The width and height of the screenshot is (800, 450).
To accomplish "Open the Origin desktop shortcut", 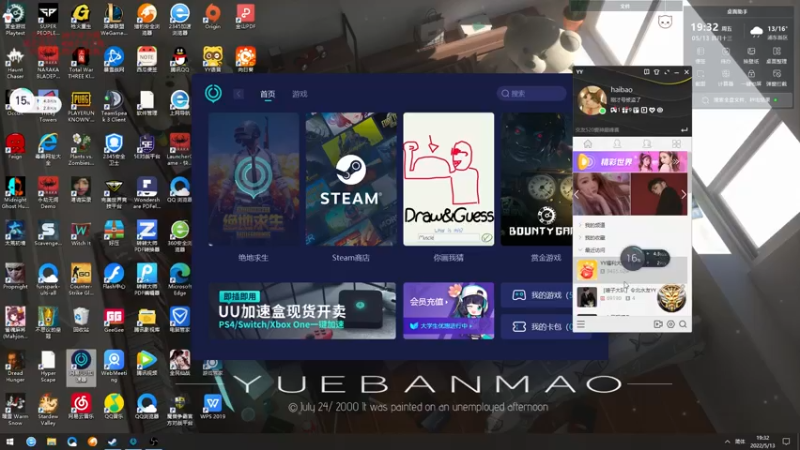I will [213, 17].
